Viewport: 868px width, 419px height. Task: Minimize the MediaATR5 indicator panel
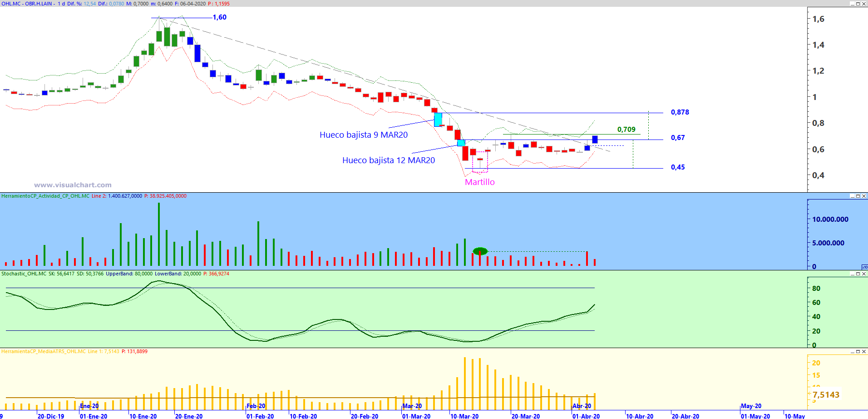click(852, 351)
